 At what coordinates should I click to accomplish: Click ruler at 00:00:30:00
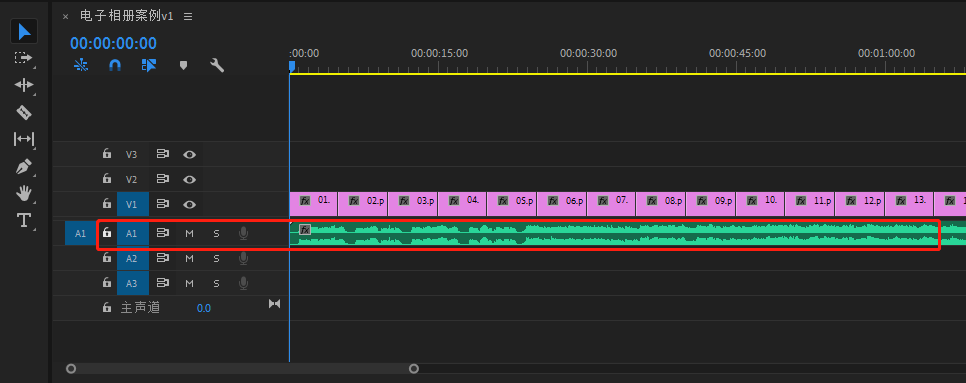coord(588,54)
